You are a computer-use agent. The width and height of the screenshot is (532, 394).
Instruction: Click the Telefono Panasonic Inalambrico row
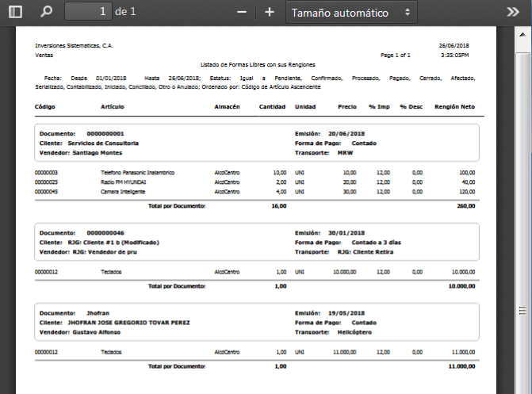137,172
